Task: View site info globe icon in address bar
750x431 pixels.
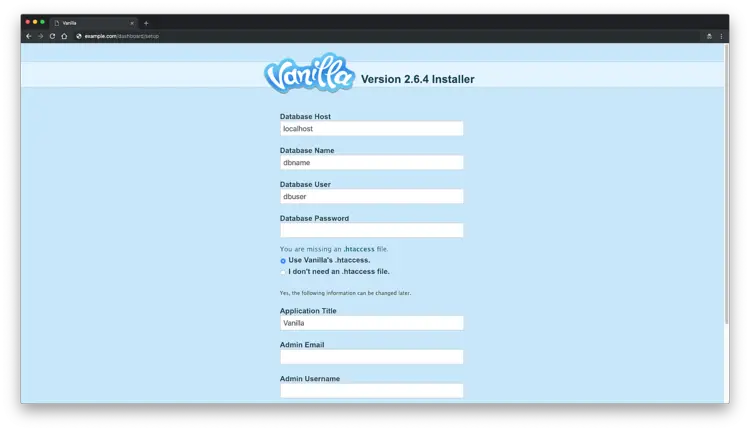Action: (79, 36)
